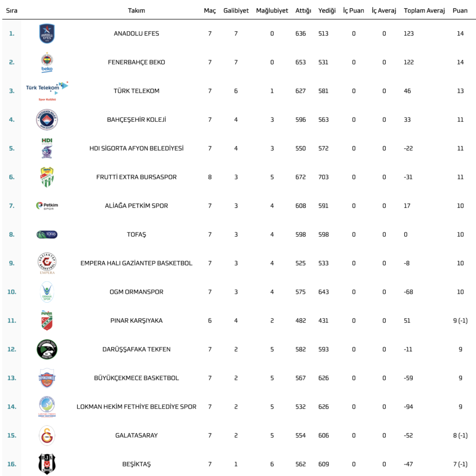Click the Galatasaray logo
The height and width of the screenshot is (476, 476).
pyautogui.click(x=47, y=436)
